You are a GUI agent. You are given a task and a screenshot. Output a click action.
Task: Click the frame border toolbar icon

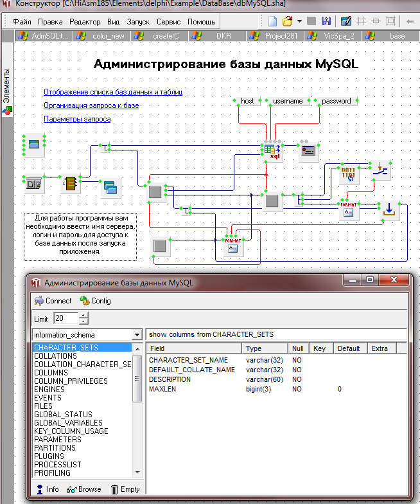(390, 22)
